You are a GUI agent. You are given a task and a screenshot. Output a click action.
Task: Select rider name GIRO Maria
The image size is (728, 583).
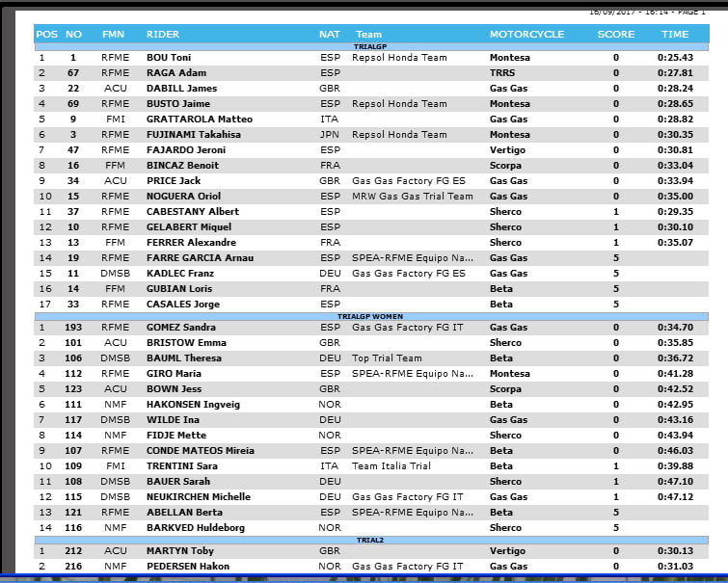tap(174, 374)
